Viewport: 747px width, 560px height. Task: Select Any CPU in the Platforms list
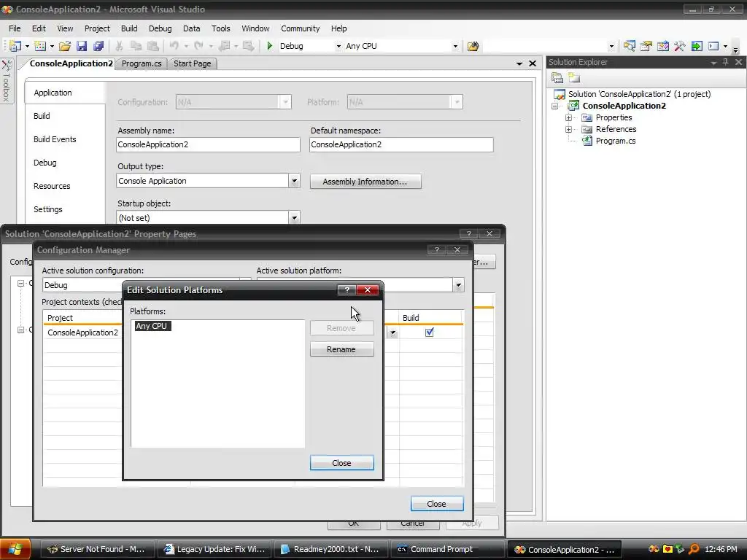[152, 326]
